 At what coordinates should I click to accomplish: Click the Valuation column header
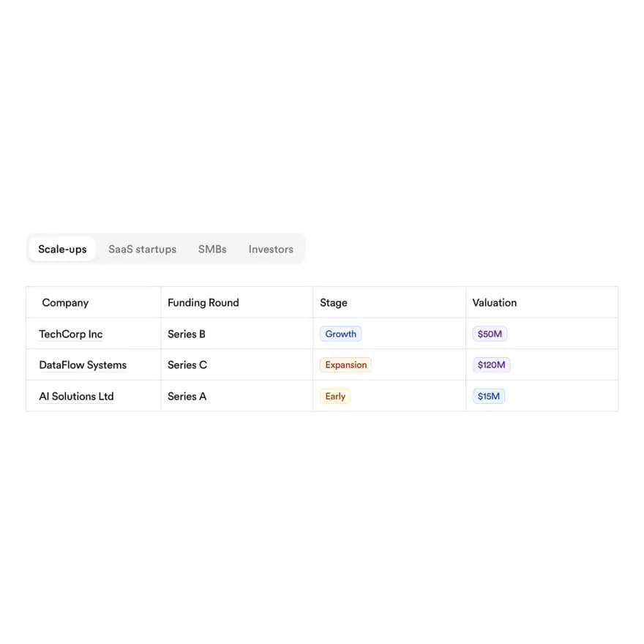click(542, 302)
